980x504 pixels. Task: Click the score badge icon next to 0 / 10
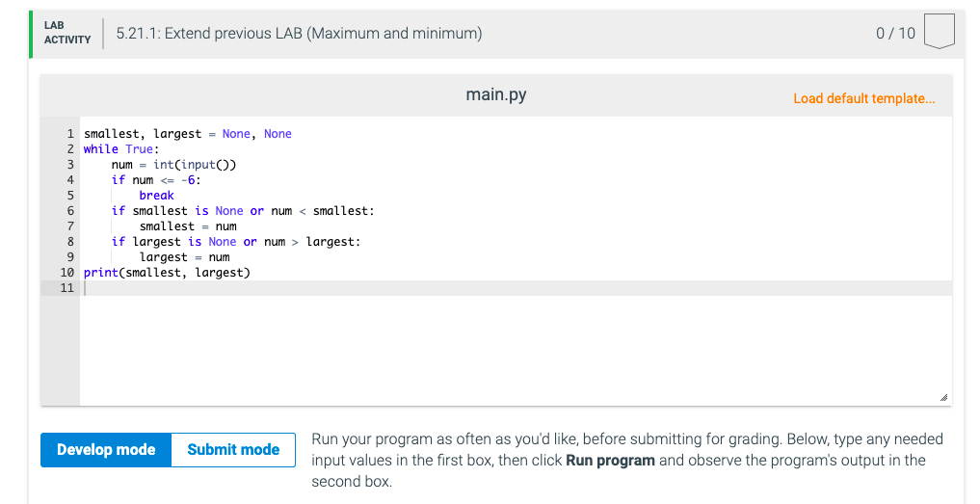[x=939, y=32]
